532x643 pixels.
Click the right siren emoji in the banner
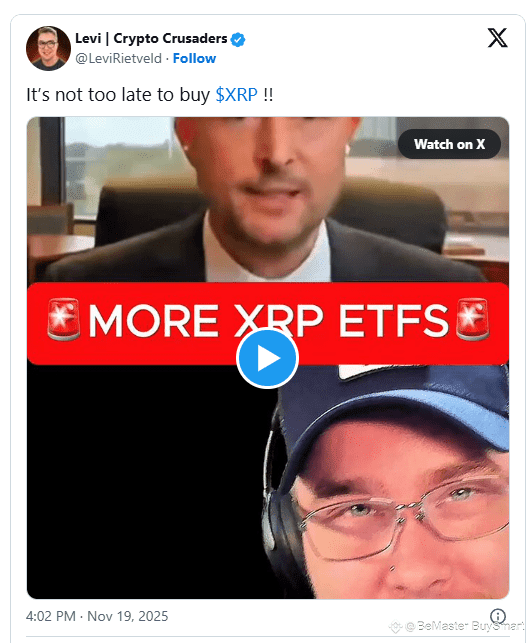(473, 319)
